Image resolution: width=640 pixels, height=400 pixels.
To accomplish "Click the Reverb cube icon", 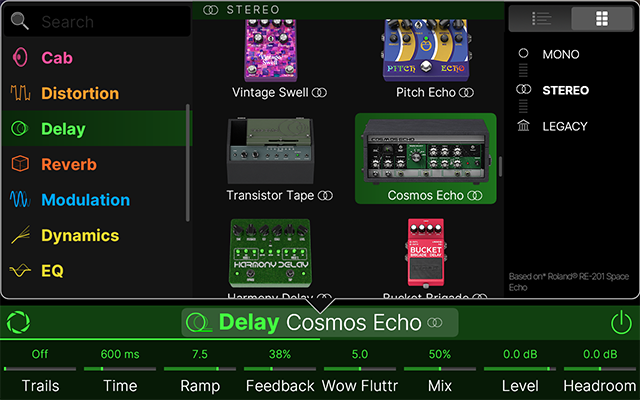I will 20,165.
